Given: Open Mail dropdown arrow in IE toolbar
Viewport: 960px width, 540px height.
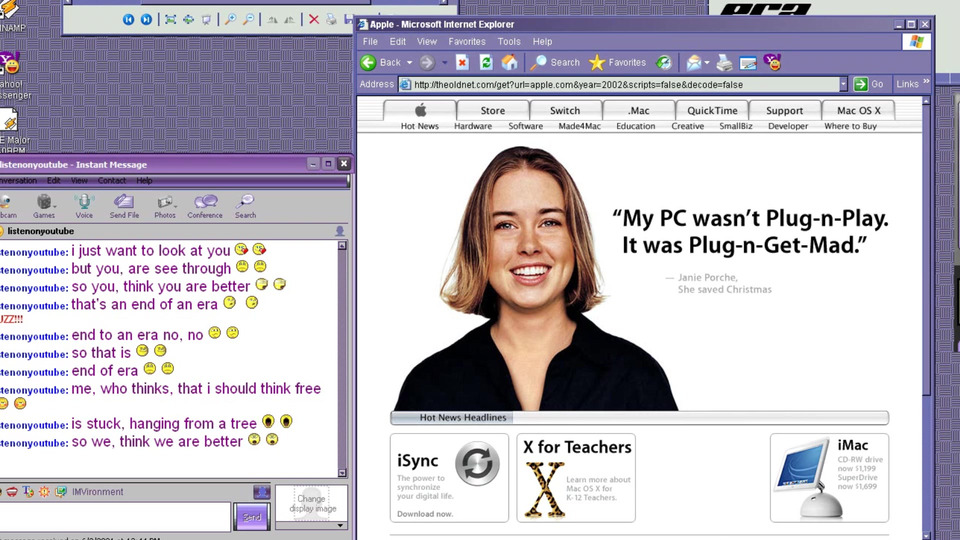Looking at the screenshot, I should point(707,62).
